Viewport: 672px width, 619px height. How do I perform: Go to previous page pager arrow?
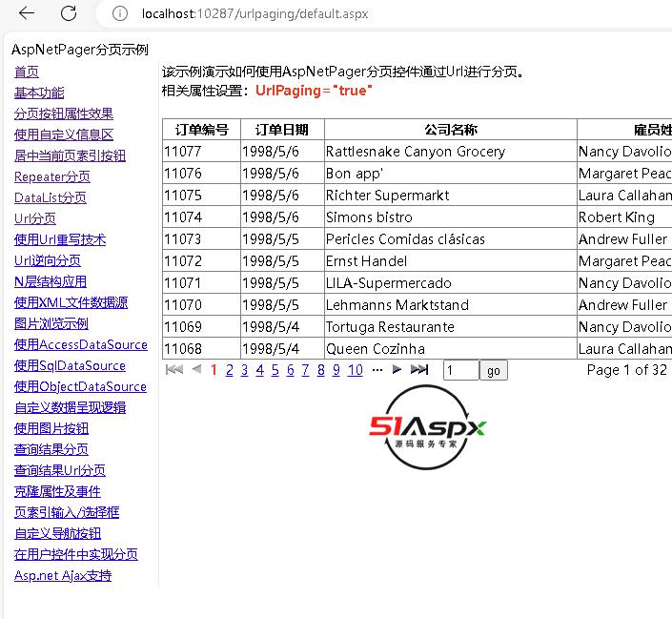196,369
